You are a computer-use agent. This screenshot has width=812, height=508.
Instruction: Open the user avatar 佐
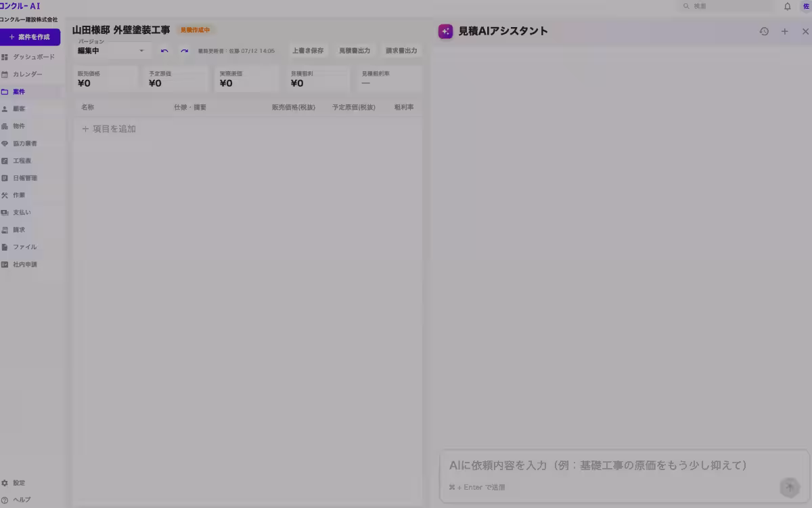pos(806,6)
